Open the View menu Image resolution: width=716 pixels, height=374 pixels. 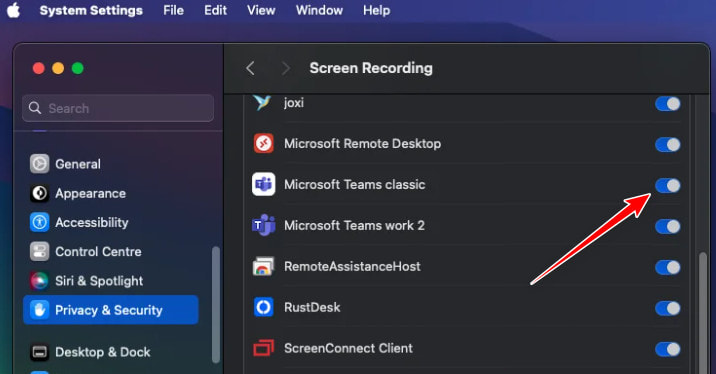261,10
